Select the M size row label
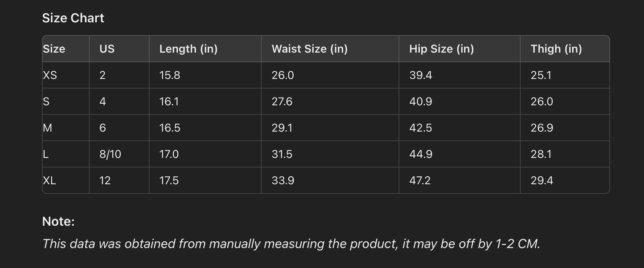Screen dimensions: 644x268 click(47, 128)
